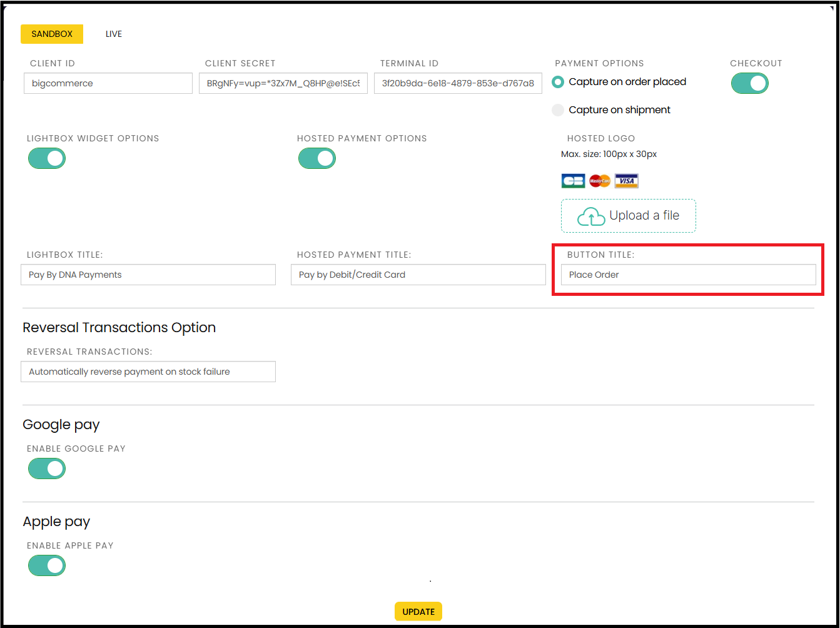The height and width of the screenshot is (628, 840).
Task: Select the SANDBOX tab
Action: (52, 34)
